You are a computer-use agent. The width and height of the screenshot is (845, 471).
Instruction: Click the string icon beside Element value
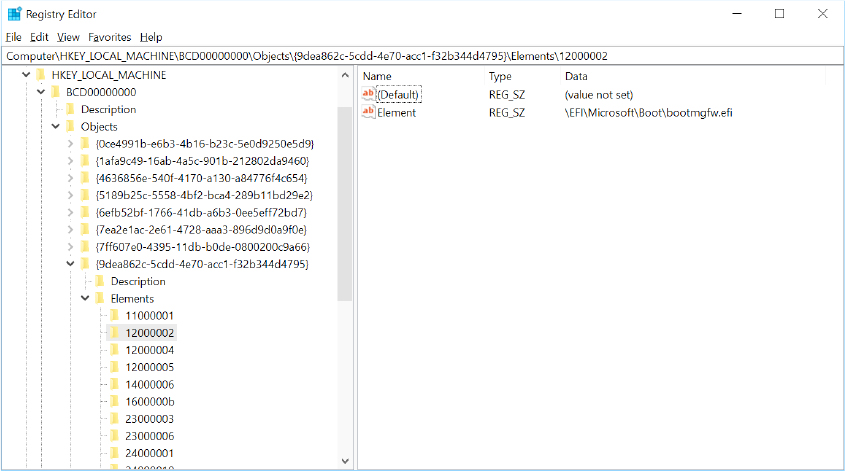pyautogui.click(x=368, y=113)
